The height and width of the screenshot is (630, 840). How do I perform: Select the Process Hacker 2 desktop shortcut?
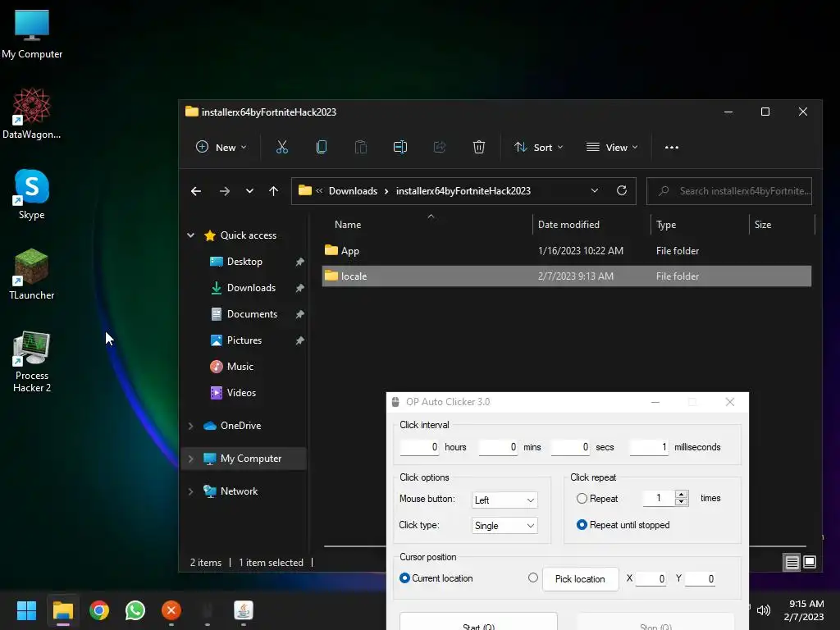tap(32, 362)
